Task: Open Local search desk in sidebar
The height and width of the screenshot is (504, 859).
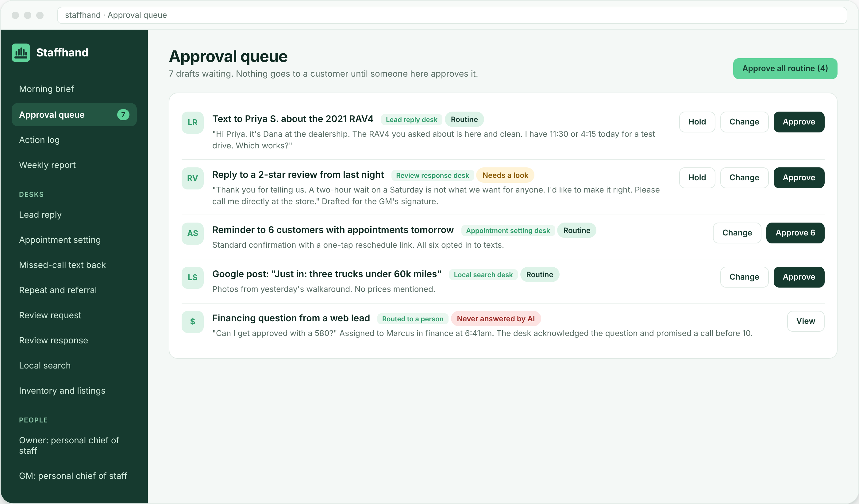Action: (74, 366)
